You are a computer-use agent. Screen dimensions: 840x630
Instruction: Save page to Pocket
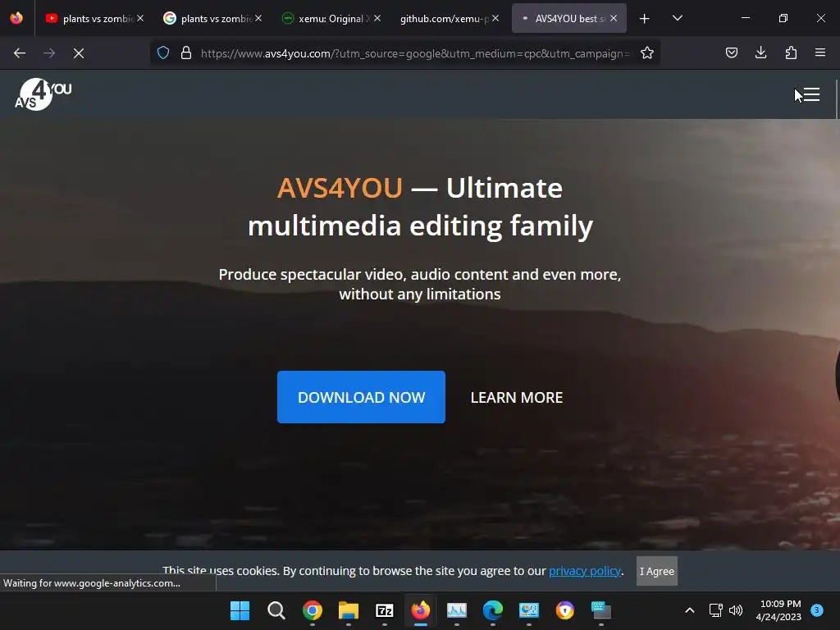(x=731, y=52)
